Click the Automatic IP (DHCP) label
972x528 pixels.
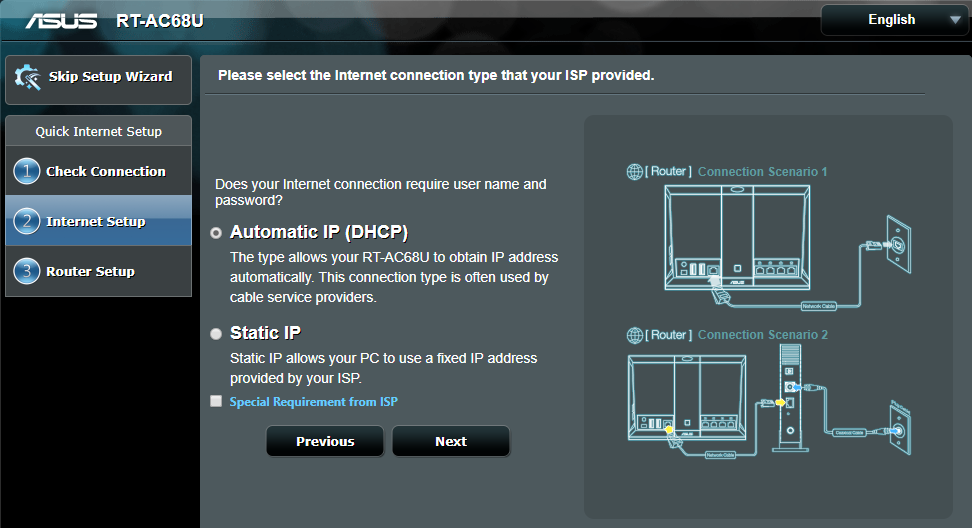[319, 232]
